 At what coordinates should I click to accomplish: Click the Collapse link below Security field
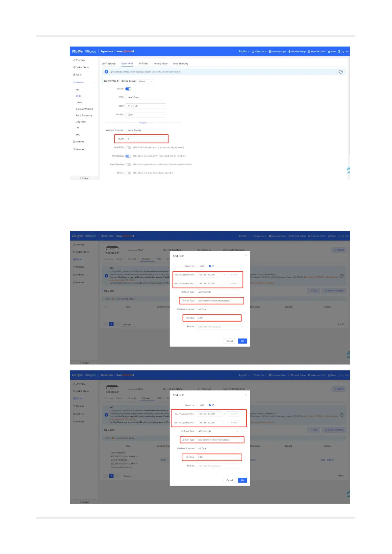pos(143,123)
